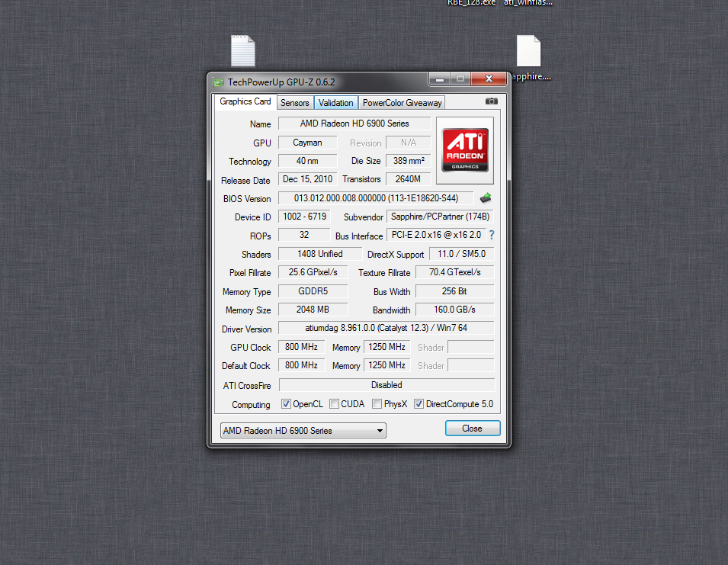
Task: Click the Default Clock 800 MHz value
Action: tap(301, 365)
